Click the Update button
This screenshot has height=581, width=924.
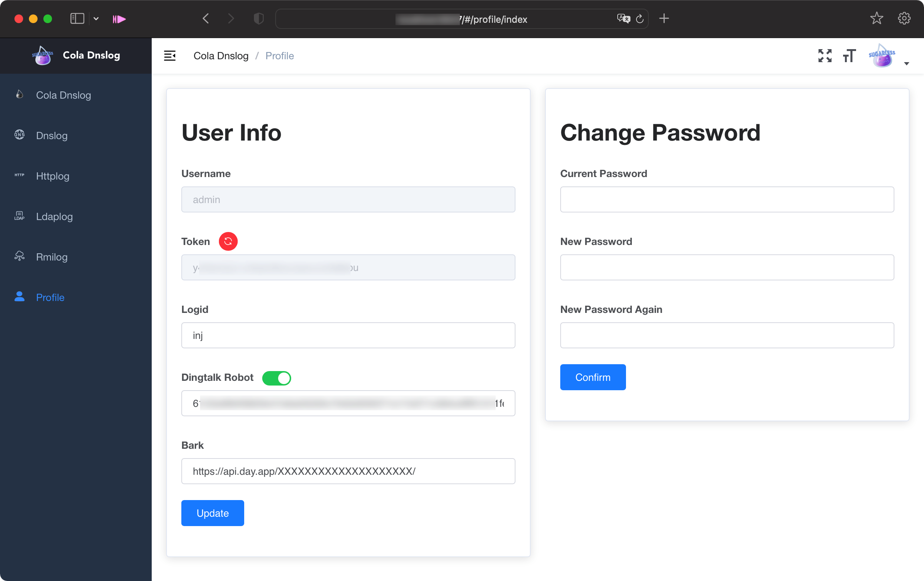(213, 513)
